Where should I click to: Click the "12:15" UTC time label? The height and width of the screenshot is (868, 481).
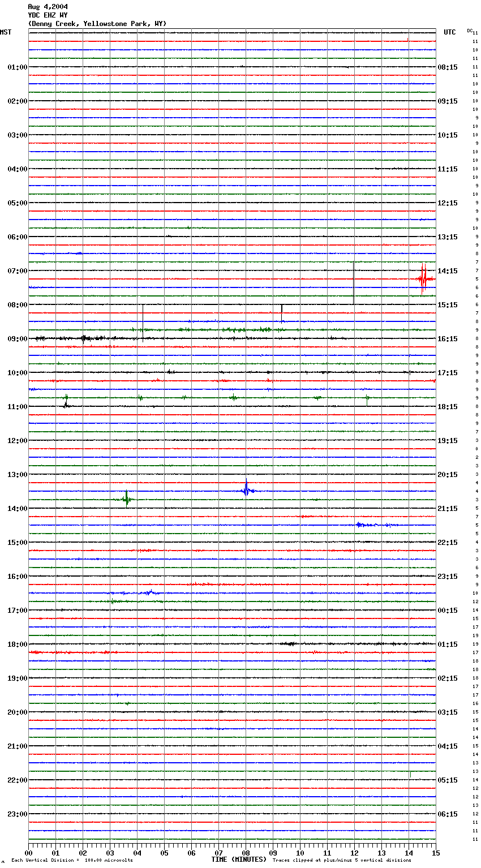[x=448, y=203]
